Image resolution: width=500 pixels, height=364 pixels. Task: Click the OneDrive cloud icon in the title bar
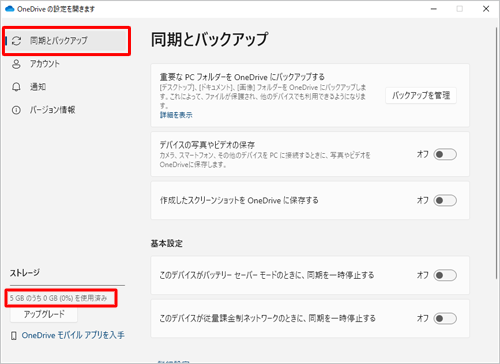(x=10, y=9)
